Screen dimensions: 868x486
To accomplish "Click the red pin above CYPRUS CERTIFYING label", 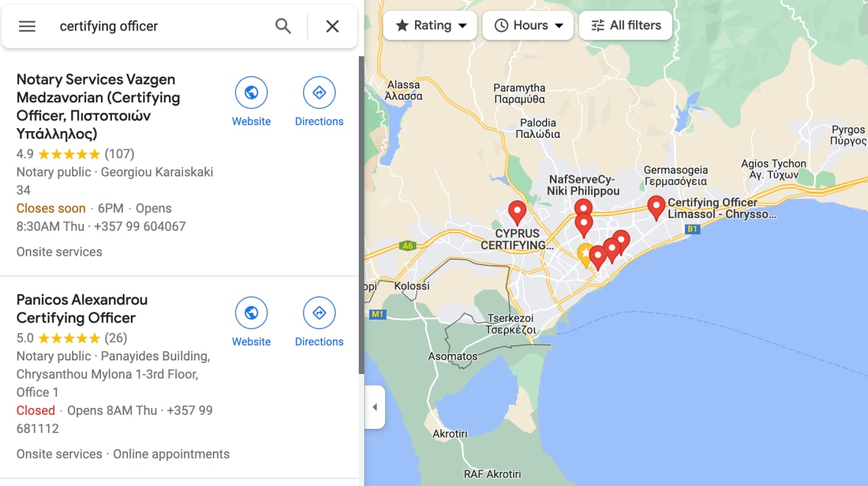I will (x=517, y=211).
